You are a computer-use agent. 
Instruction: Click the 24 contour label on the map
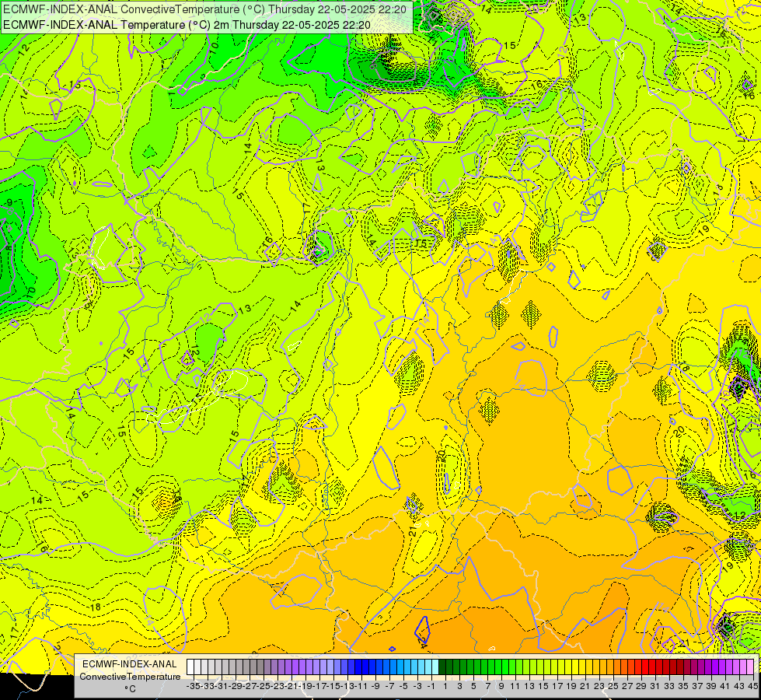(422, 643)
